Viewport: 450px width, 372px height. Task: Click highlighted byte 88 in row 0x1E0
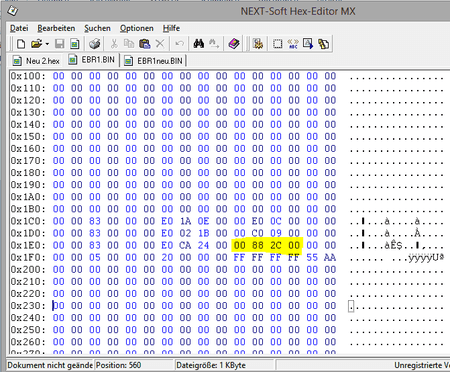(258, 245)
